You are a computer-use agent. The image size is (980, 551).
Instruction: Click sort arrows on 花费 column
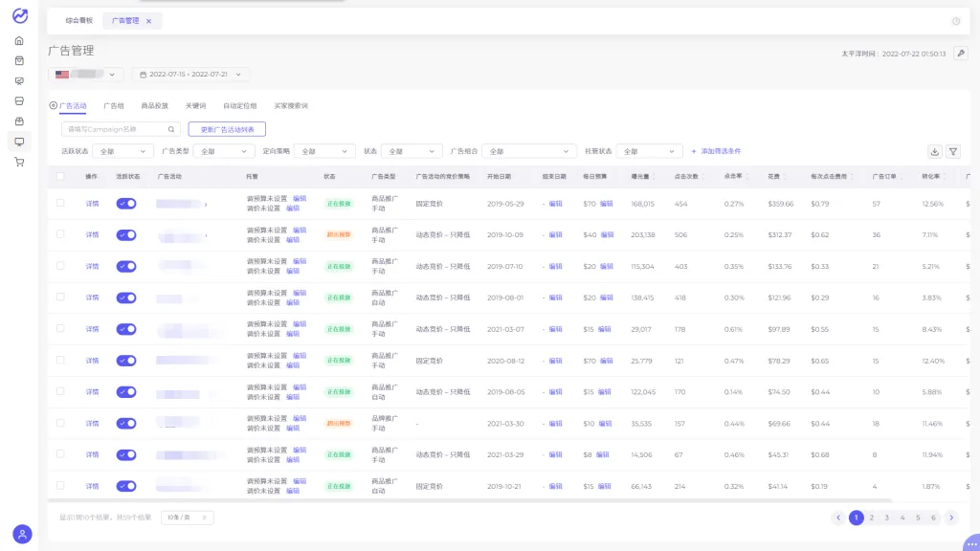[x=785, y=177]
